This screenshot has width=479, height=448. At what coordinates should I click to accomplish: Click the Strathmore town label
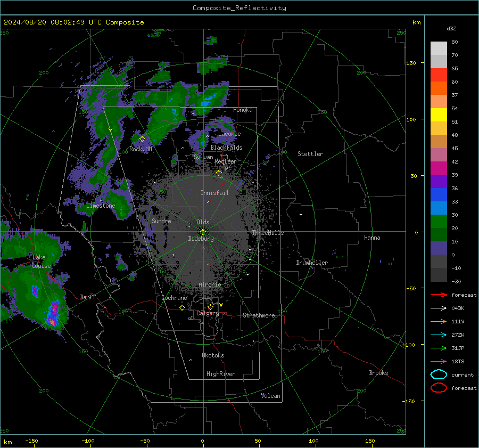(x=259, y=315)
